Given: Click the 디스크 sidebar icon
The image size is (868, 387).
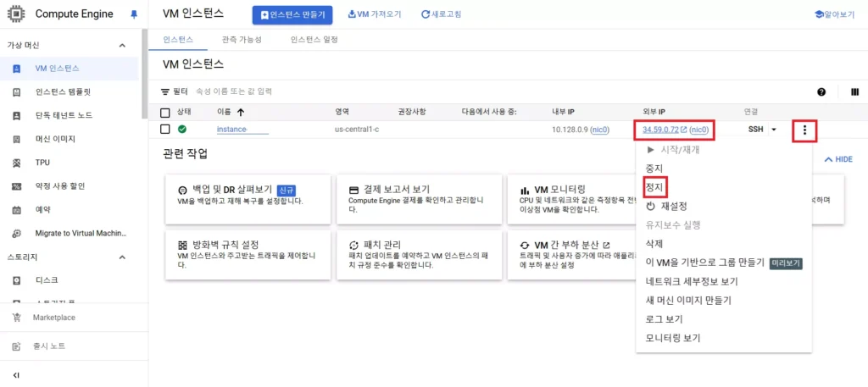Looking at the screenshot, I should (16, 280).
